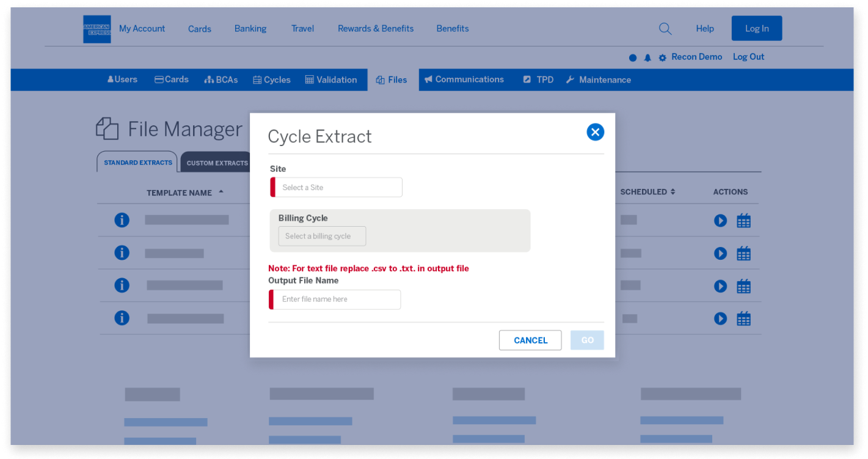Click the info icon in first row
The width and height of the screenshot is (868, 459).
(x=122, y=220)
